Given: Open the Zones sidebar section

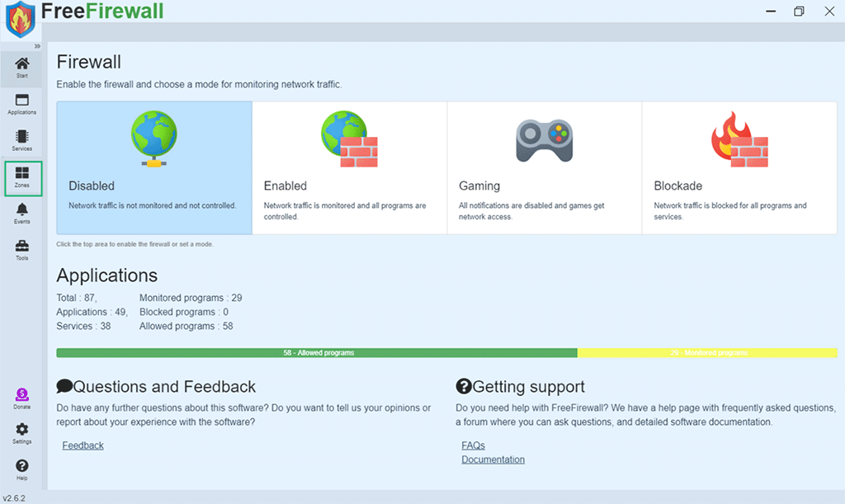Looking at the screenshot, I should (x=22, y=177).
